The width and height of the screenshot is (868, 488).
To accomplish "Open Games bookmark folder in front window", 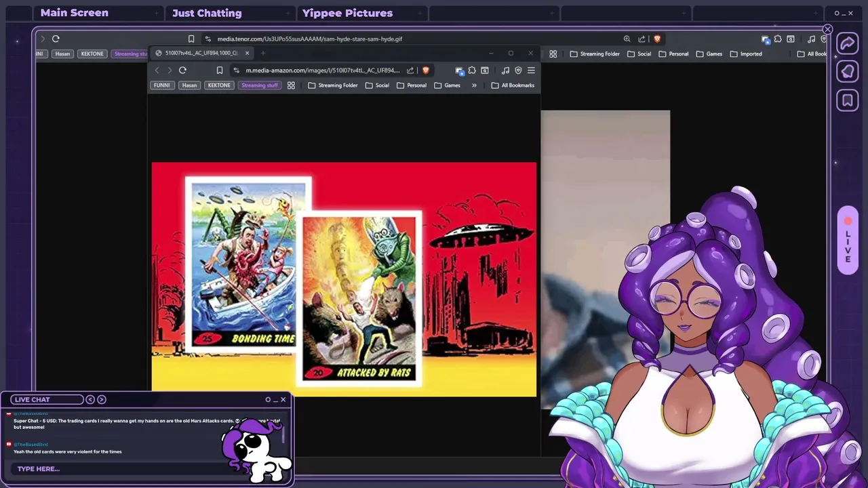I will (448, 85).
